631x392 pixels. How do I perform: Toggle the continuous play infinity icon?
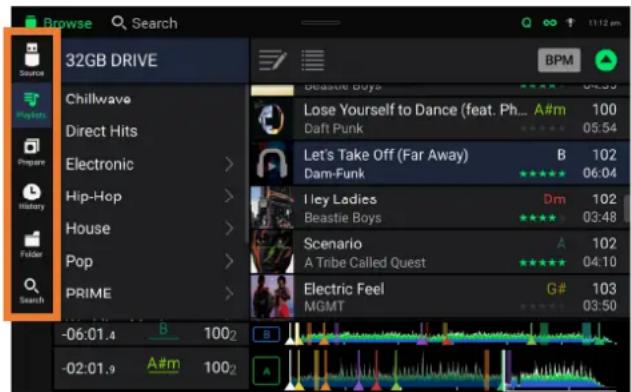(x=550, y=23)
